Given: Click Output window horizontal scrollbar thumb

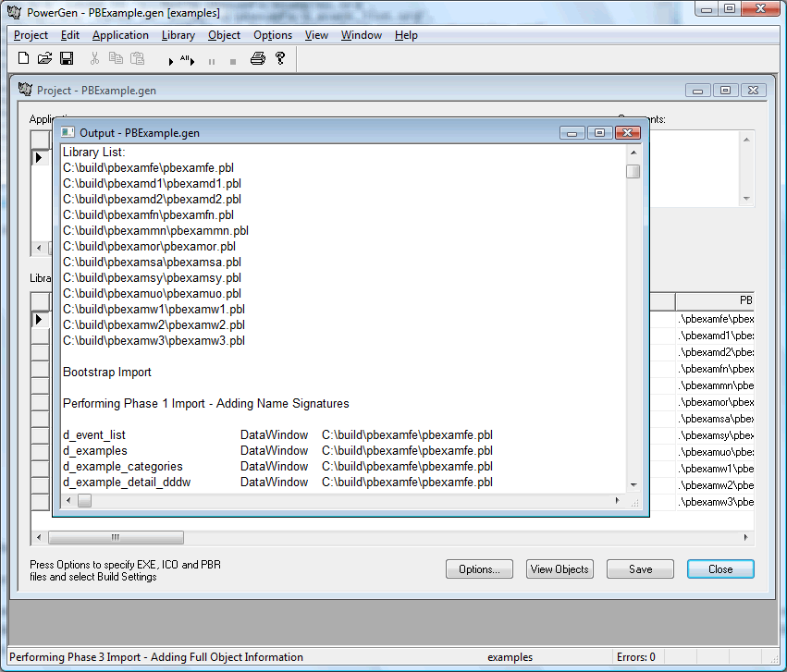Looking at the screenshot, I should click(84, 500).
